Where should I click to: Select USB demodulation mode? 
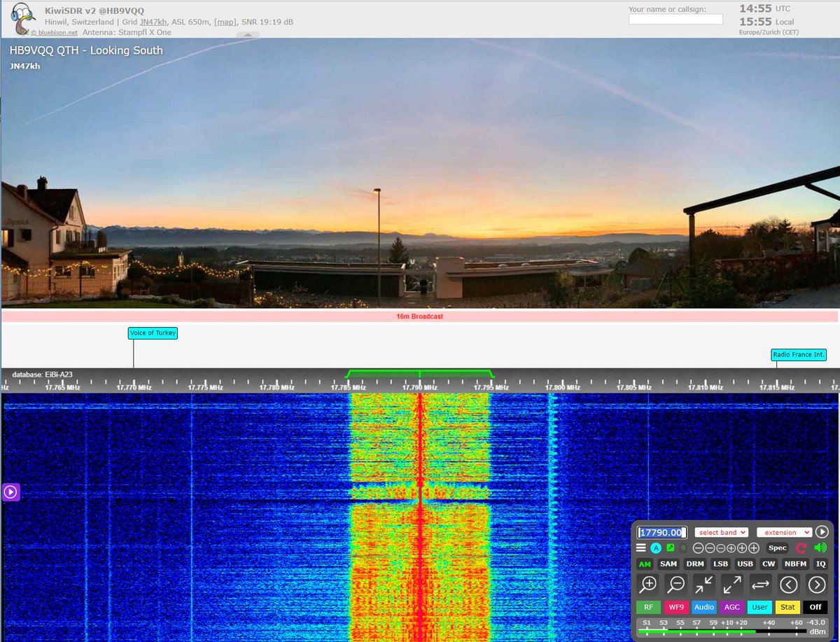click(745, 564)
